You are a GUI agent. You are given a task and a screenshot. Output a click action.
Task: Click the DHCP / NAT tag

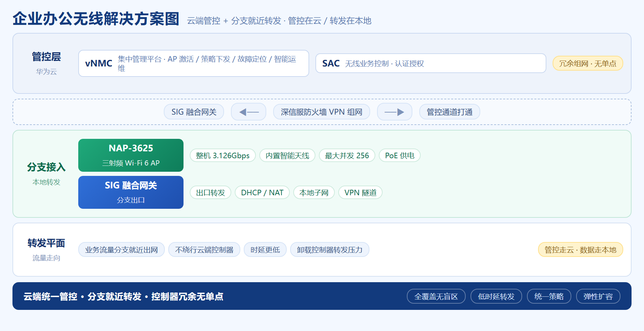(262, 193)
